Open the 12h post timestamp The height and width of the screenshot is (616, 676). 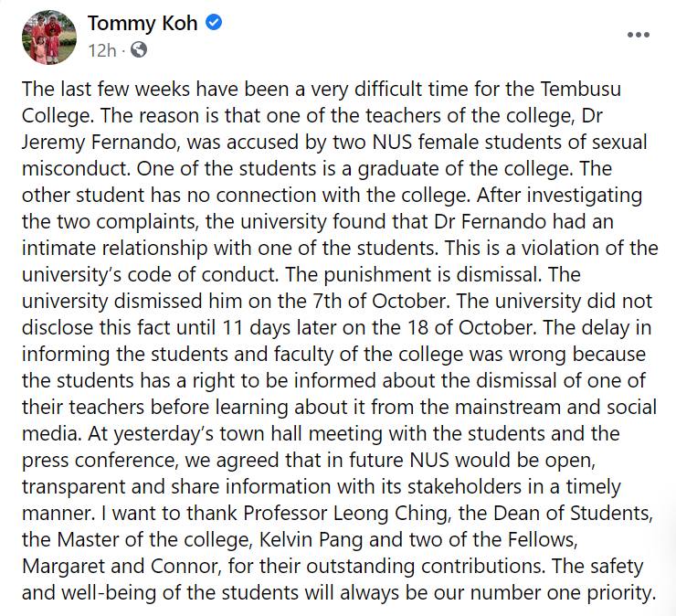click(x=101, y=50)
